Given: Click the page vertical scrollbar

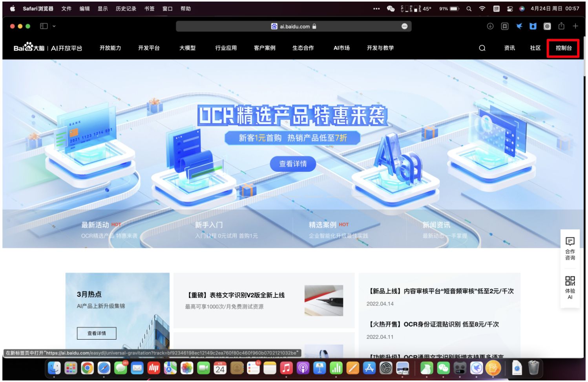Looking at the screenshot, I should click(585, 57).
